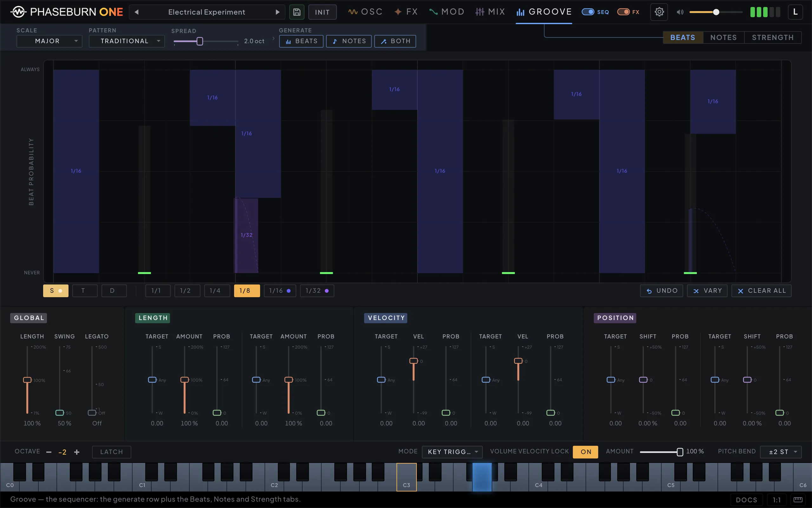
Task: Click the SPREAD slider handle
Action: point(200,41)
